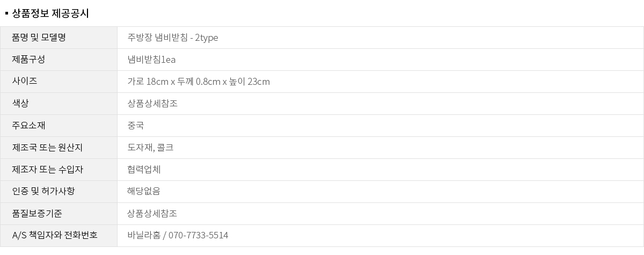Viewport: 644px width, 255px height.
Task: Select the A/S 책임자와 전화번호 label
Action: point(55,236)
